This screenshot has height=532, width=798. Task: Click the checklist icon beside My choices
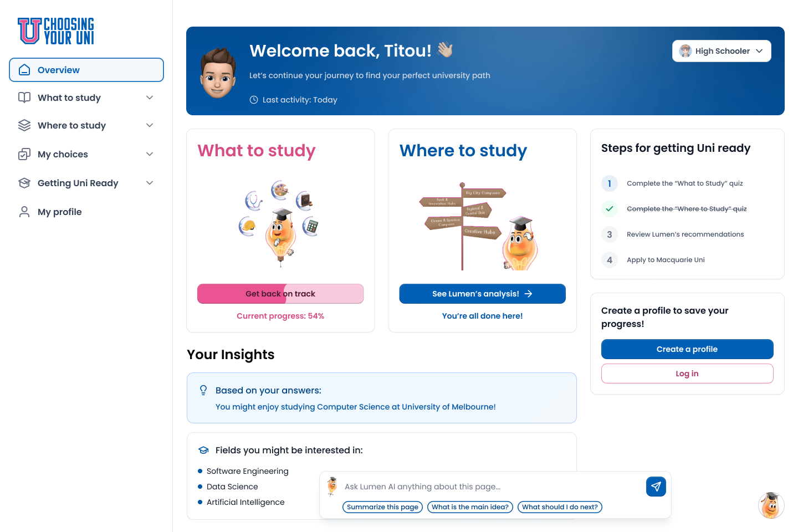(24, 154)
